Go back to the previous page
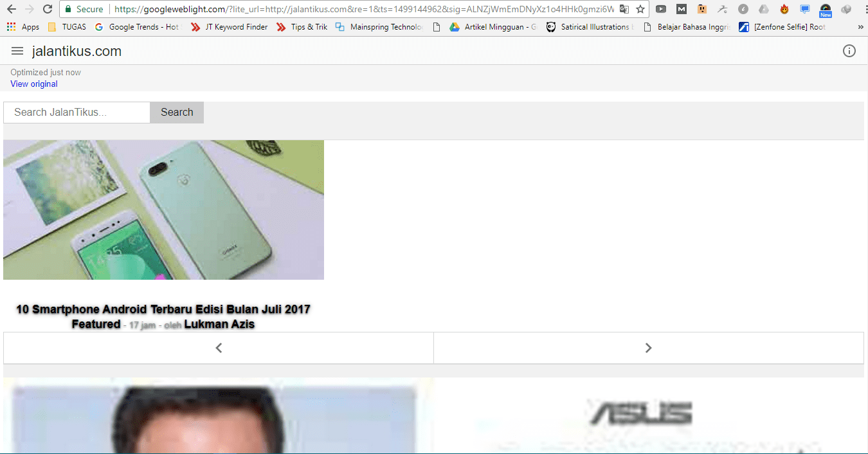Viewport: 868px width, 454px height. (12, 9)
